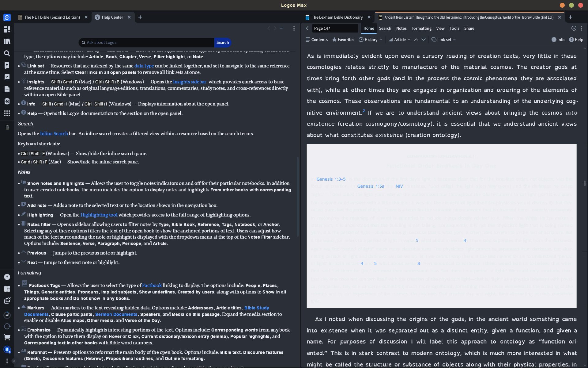Click the Help question-mark icon near the bottom sidebar
This screenshot has width=588, height=368.
(7, 277)
